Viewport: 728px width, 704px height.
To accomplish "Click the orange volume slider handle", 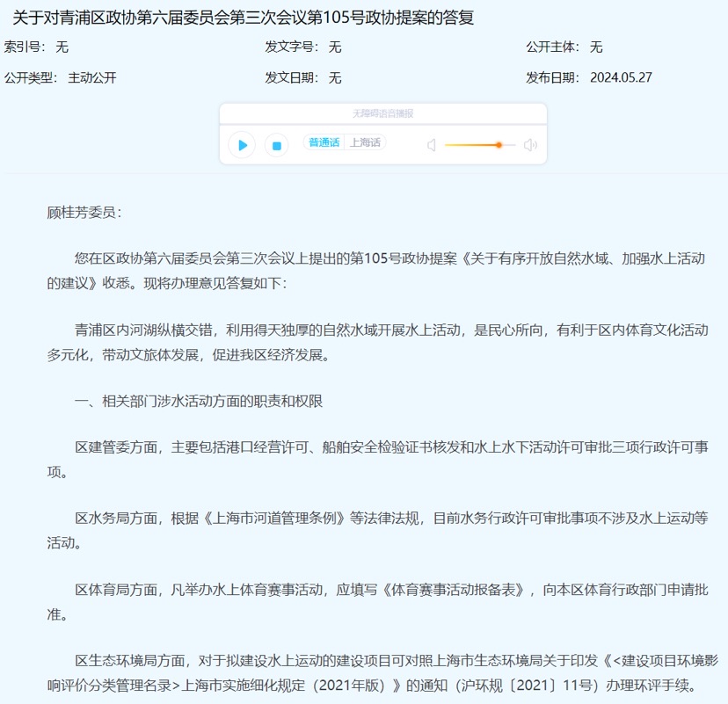I will coord(499,145).
